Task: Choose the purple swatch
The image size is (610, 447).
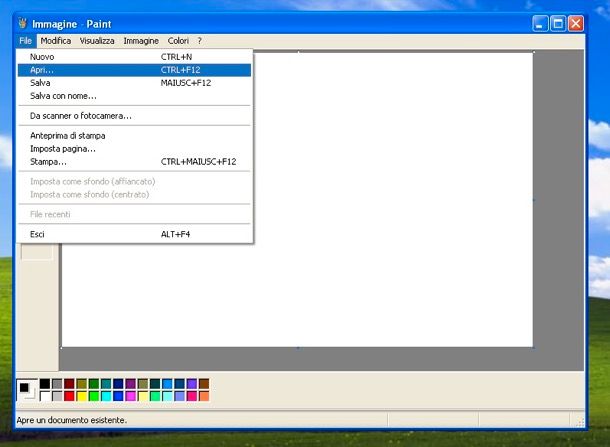Action: tap(131, 384)
